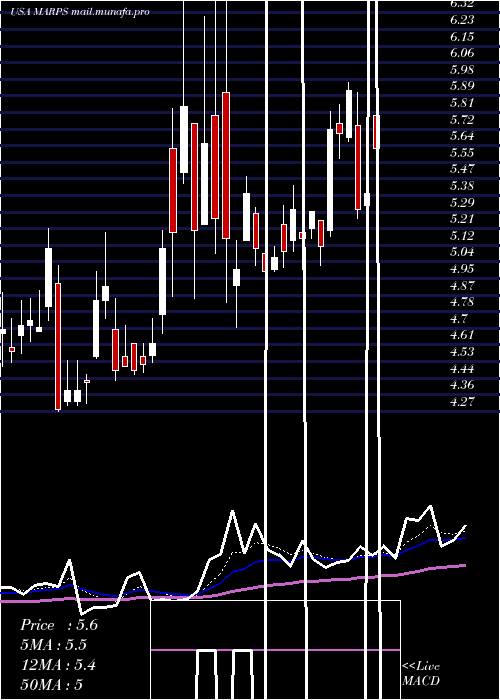This screenshot has height=700, width=500.
Task: Select the 4.44 price level
Action: (x=462, y=369)
